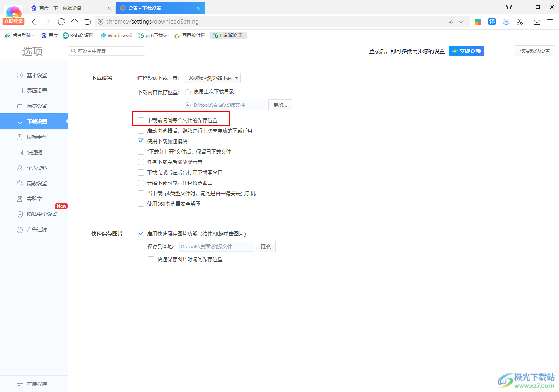Check 快速保存图片时询问保存位置
The image size is (559, 392).
pyautogui.click(x=151, y=259)
